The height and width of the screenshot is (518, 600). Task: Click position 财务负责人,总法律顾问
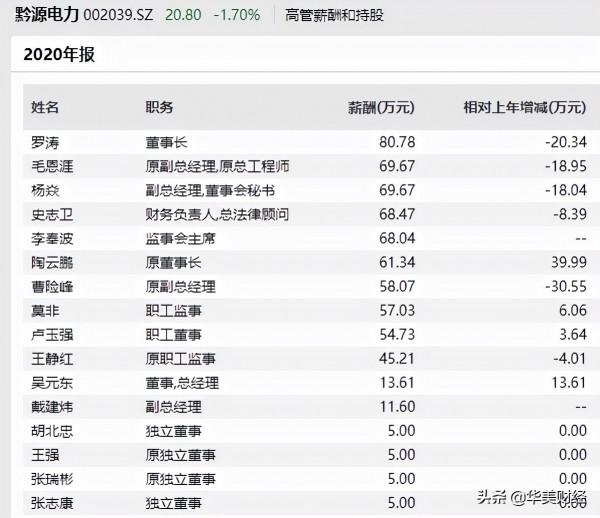(x=217, y=215)
